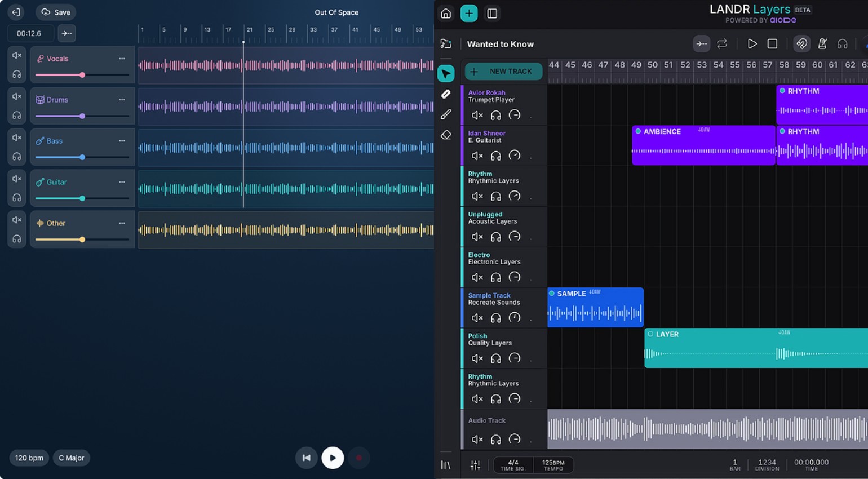Select the pointer tool in Layers sidebar
This screenshot has width=868, height=479.
tap(446, 73)
